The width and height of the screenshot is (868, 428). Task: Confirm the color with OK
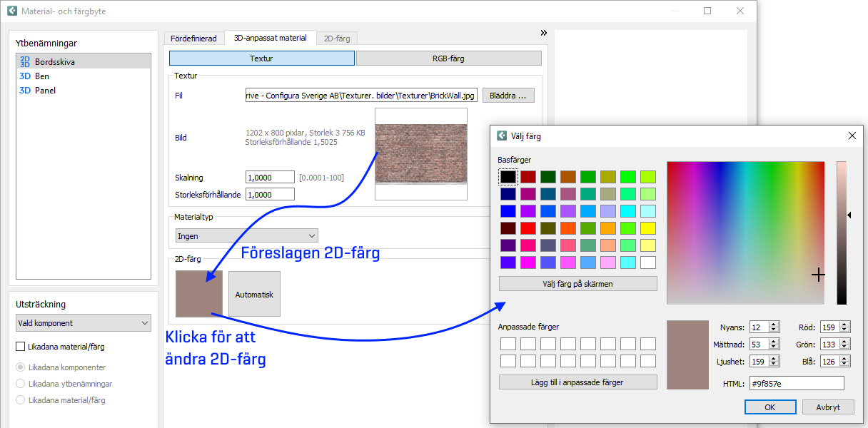pos(770,407)
